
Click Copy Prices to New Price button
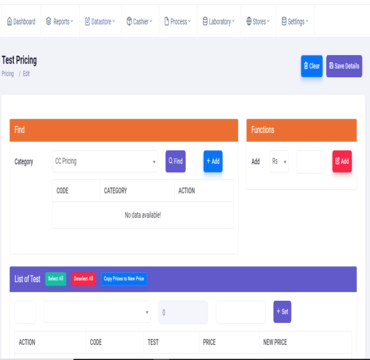pyautogui.click(x=124, y=279)
